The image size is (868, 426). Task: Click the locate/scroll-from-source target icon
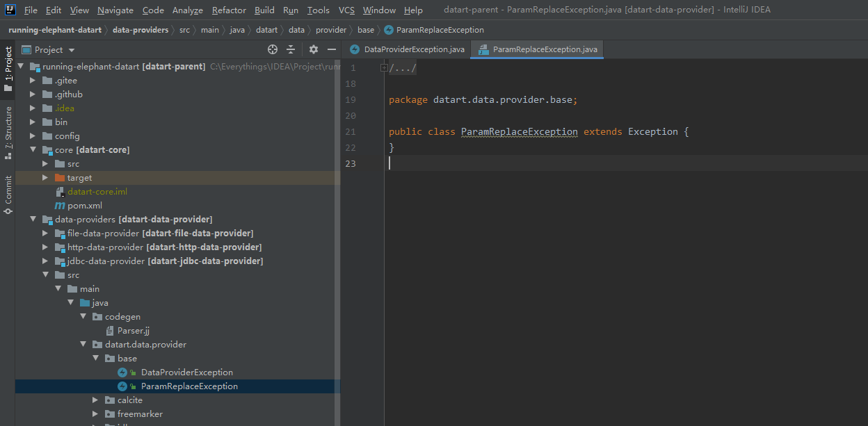(x=273, y=49)
